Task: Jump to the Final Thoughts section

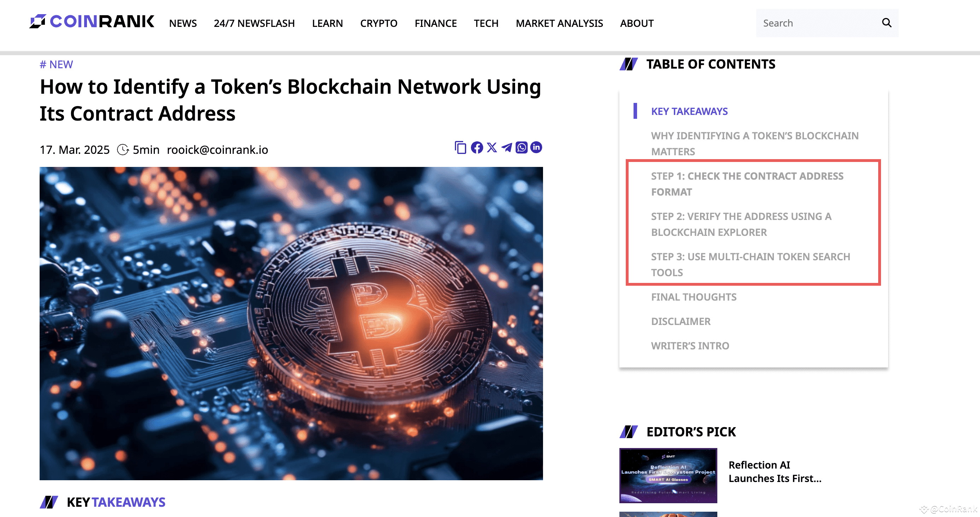Action: tap(694, 297)
